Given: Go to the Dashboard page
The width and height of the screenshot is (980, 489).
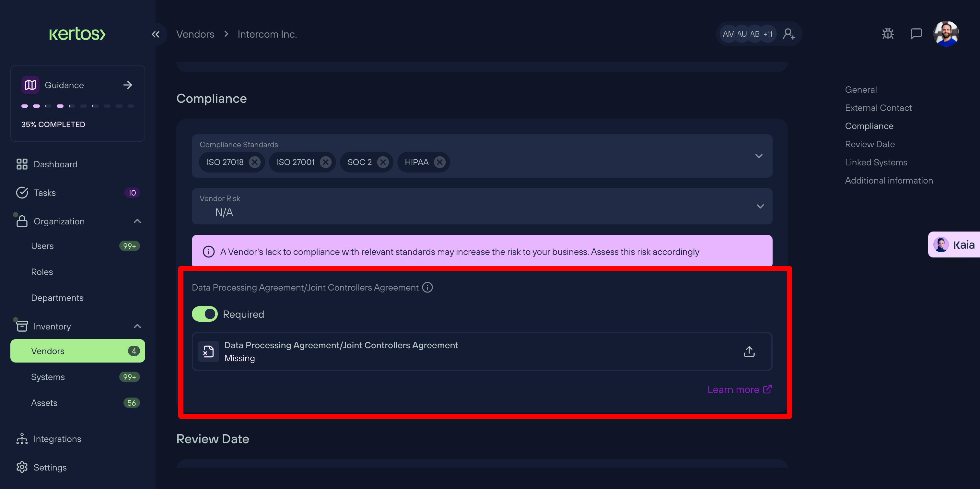Looking at the screenshot, I should click(x=55, y=164).
